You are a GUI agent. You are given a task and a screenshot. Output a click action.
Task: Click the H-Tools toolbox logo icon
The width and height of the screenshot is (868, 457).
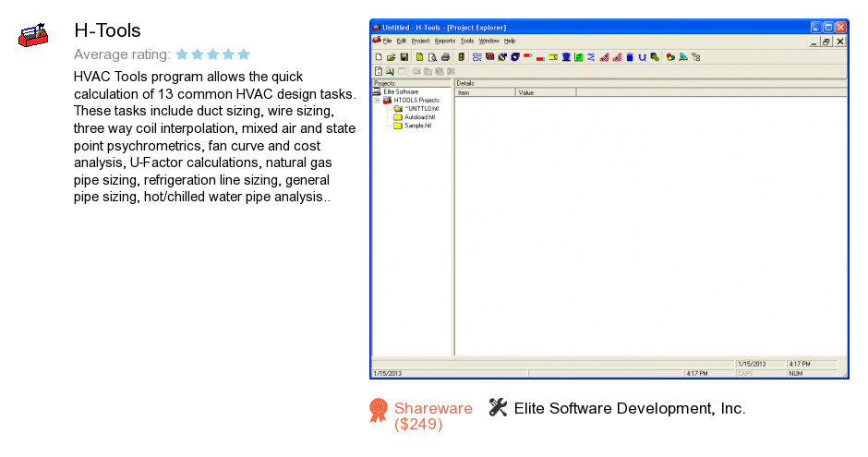tap(33, 35)
